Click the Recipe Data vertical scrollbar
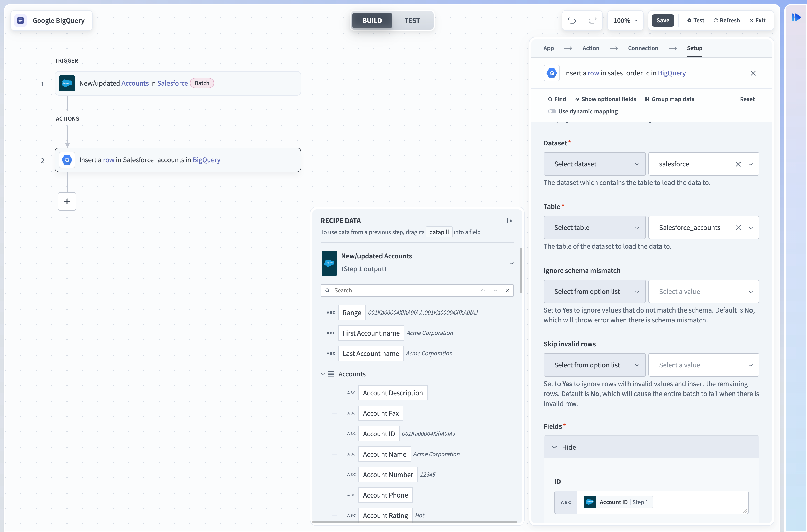Screen dimensions: 807x532 [x=521, y=271]
